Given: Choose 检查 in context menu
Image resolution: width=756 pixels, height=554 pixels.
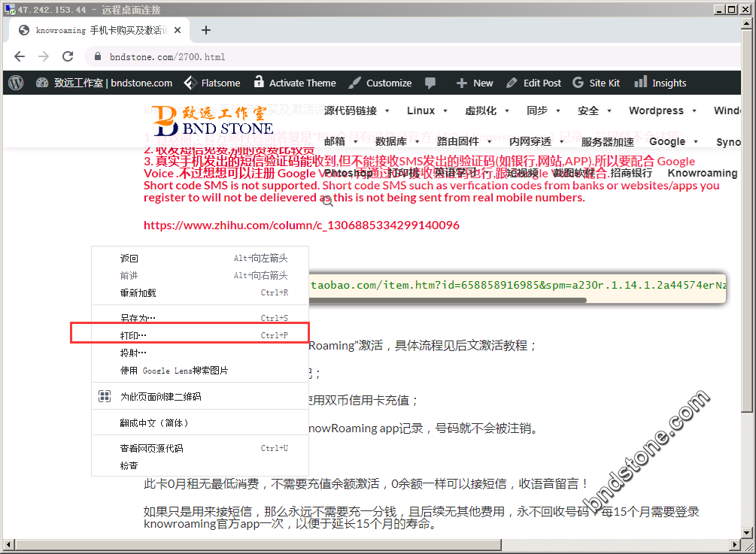Looking at the screenshot, I should pyautogui.click(x=200, y=465).
